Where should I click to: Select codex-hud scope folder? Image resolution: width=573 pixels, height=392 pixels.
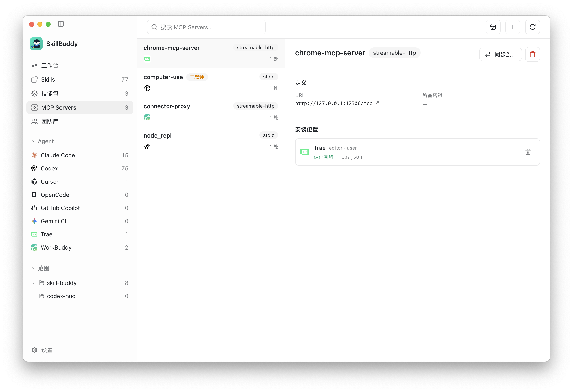[80, 296]
